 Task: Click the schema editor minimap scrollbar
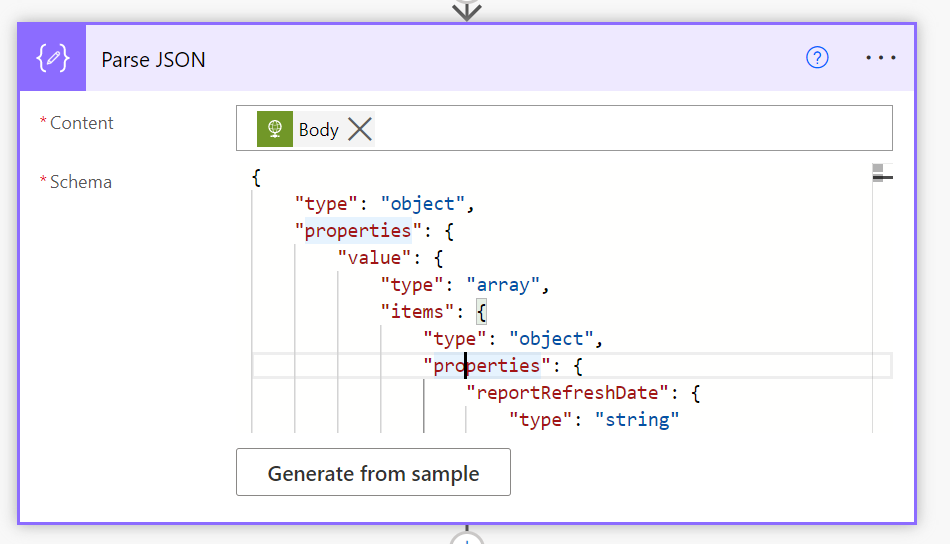(881, 173)
